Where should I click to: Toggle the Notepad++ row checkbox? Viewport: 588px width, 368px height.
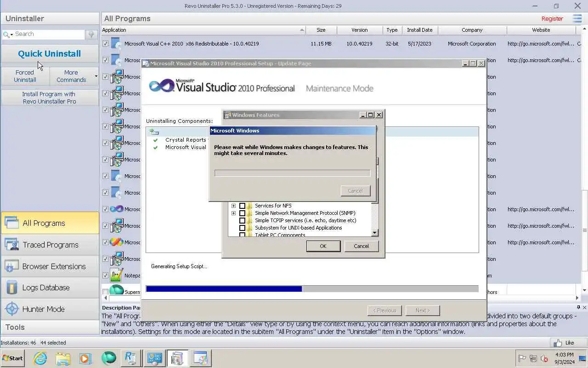pos(106,276)
